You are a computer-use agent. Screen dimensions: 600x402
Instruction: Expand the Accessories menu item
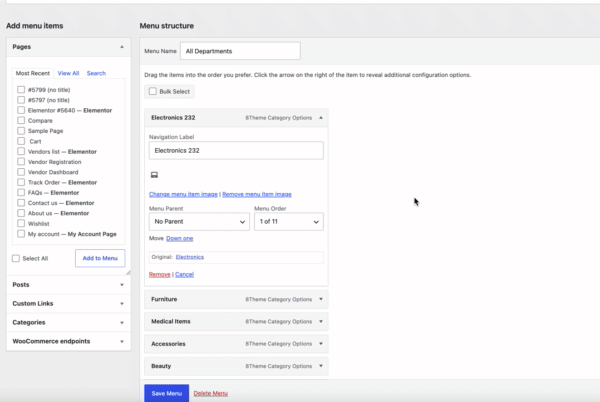(x=321, y=343)
